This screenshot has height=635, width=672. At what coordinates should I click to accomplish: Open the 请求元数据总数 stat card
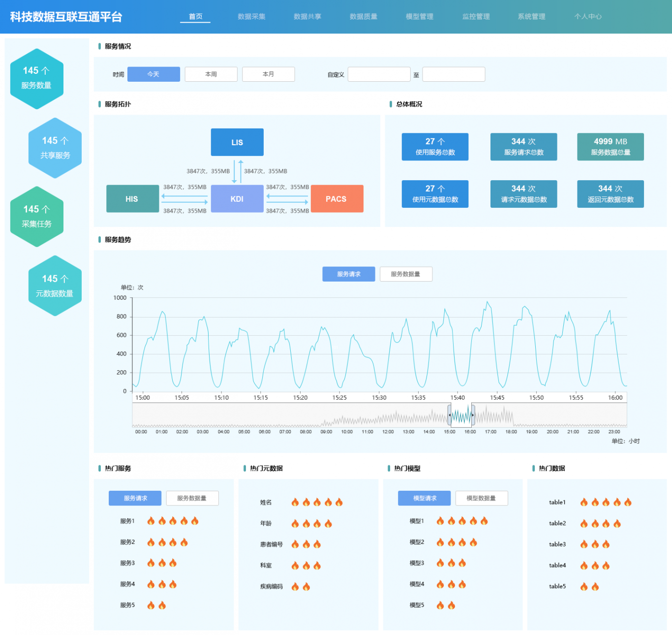click(x=523, y=194)
